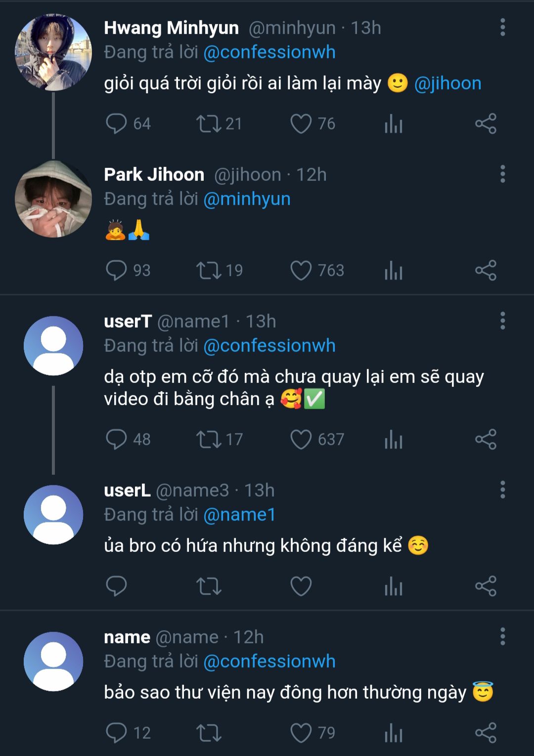The image size is (534, 756).
Task: Open more options for Hwang Minhyun's tweet
Action: pyautogui.click(x=502, y=28)
